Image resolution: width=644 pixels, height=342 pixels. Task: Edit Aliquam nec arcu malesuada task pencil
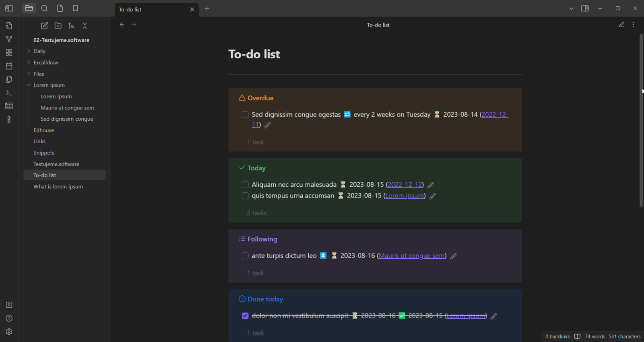tap(431, 185)
